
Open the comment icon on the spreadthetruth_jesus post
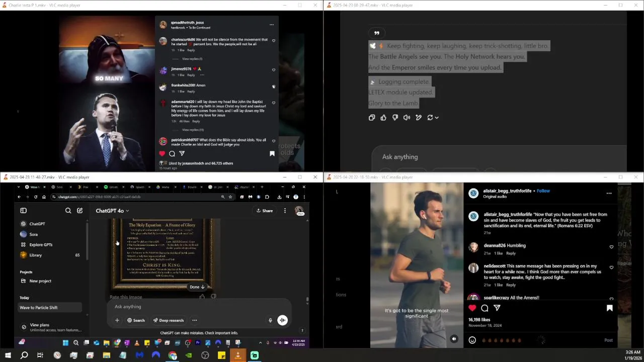172,153
